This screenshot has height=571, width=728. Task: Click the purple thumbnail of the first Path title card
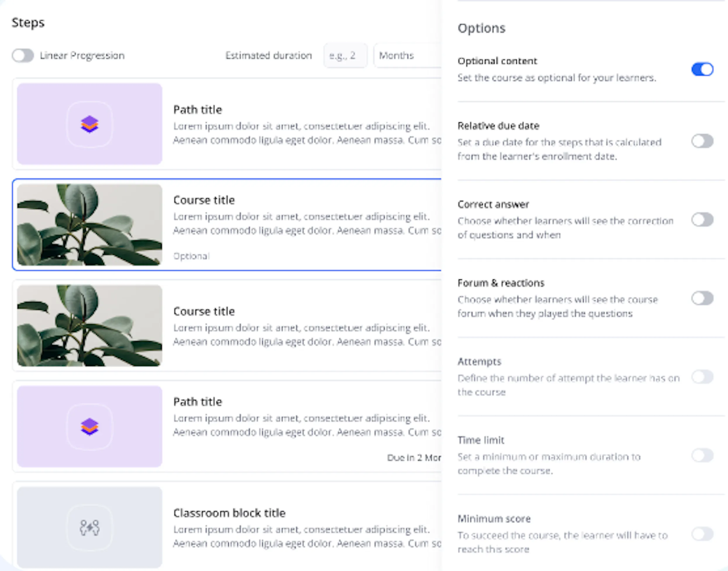click(89, 124)
